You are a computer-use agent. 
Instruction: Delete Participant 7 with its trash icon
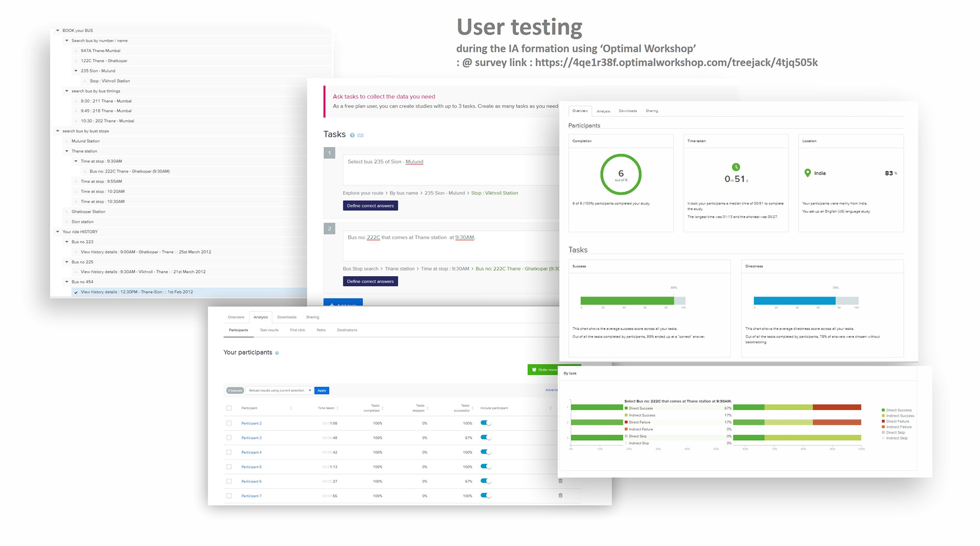[x=560, y=495]
